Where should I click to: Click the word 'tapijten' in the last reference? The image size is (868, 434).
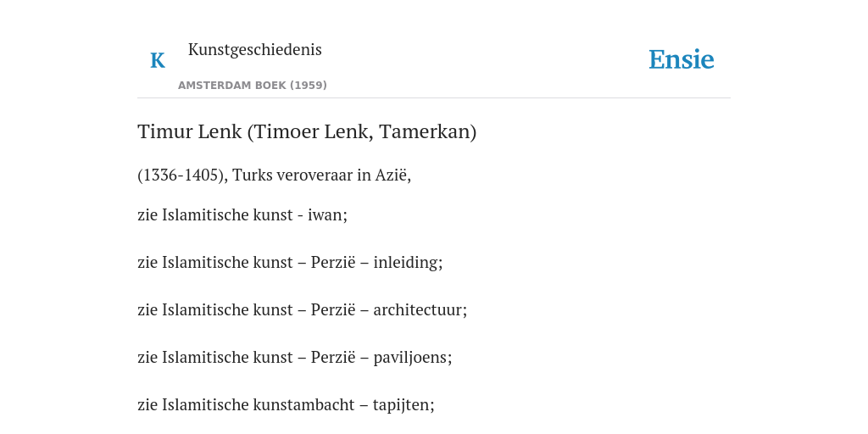click(401, 405)
